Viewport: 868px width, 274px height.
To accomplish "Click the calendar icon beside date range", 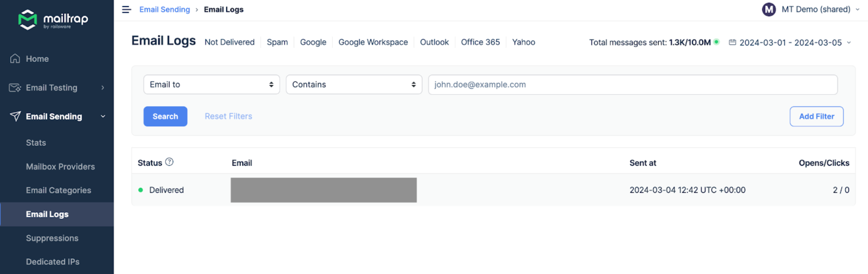I will [x=732, y=43].
